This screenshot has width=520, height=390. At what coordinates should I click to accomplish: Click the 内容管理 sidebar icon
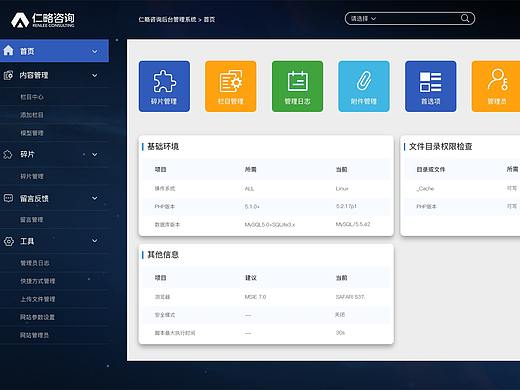[8, 75]
